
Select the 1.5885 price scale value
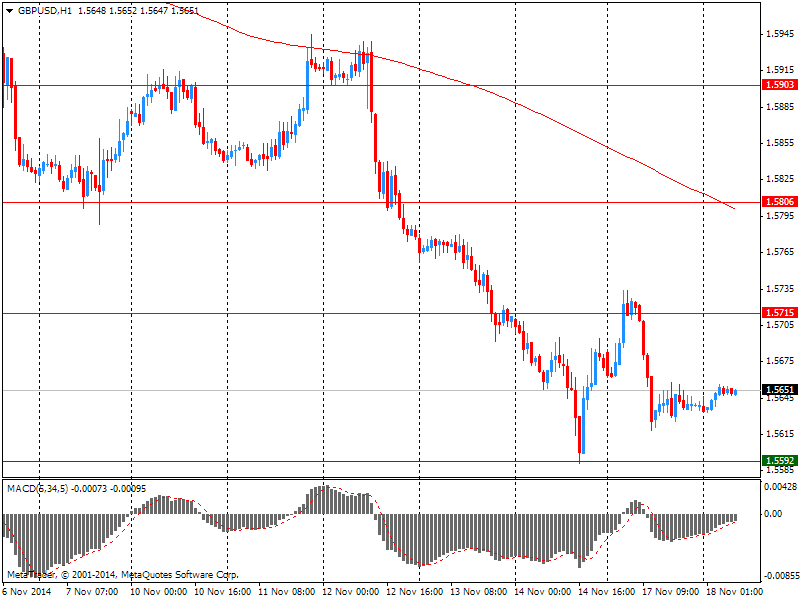click(780, 107)
